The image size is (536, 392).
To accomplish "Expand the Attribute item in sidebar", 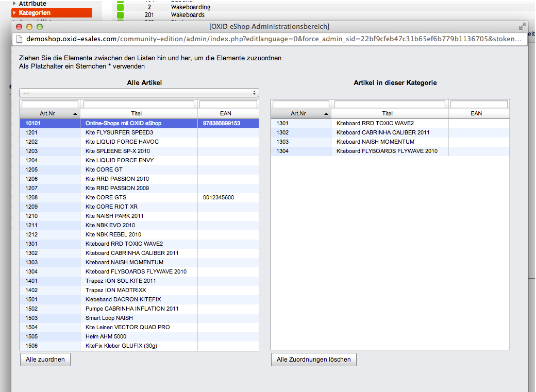I will 14,4.
